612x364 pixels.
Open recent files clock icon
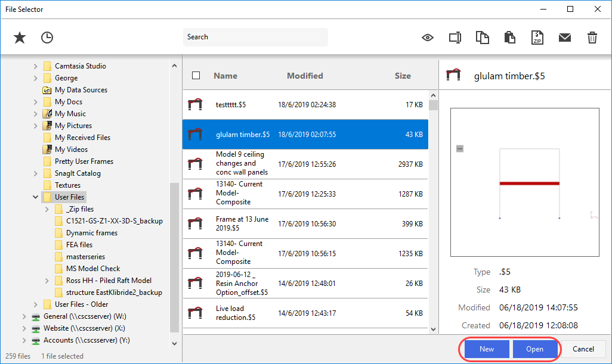(x=47, y=38)
